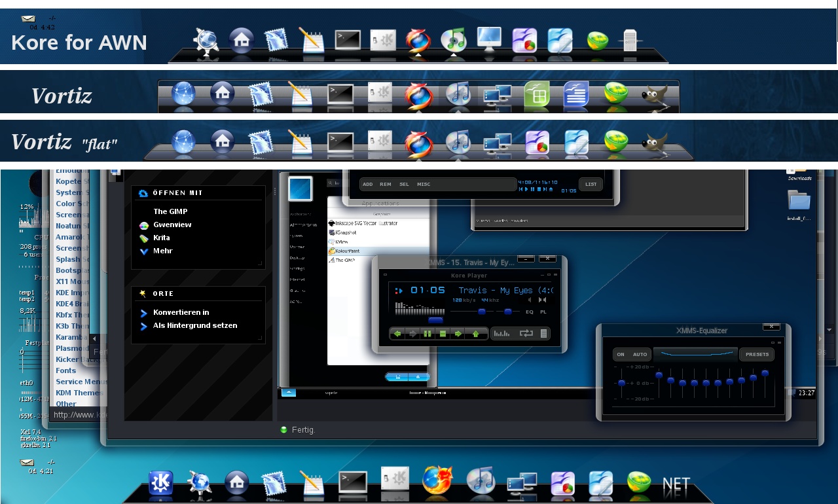
Task: Skip to the previous track in Kore Player
Action: 397,334
